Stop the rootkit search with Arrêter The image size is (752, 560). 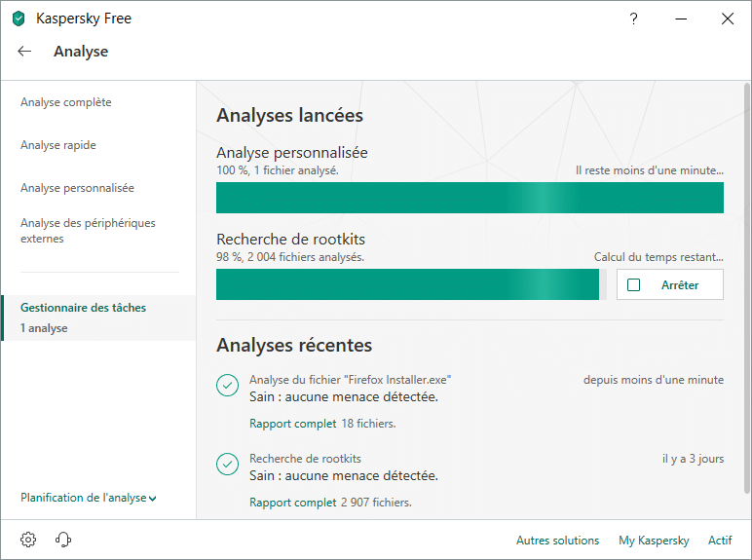point(670,284)
